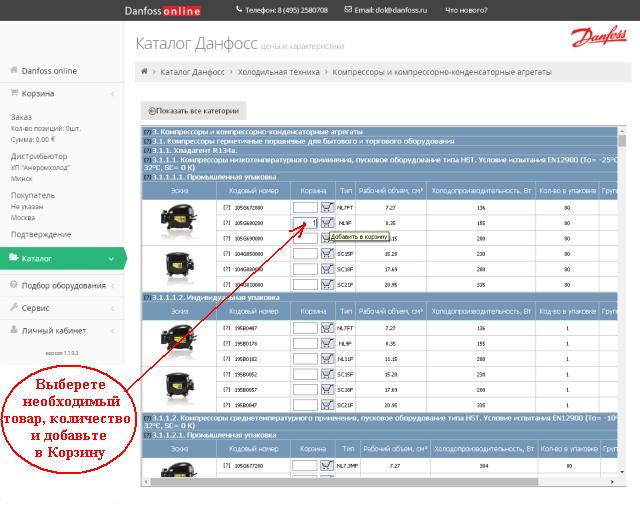This screenshot has height=514, width=640.
Task: Expand the Корзина sidebar chevron
Action: (x=113, y=94)
